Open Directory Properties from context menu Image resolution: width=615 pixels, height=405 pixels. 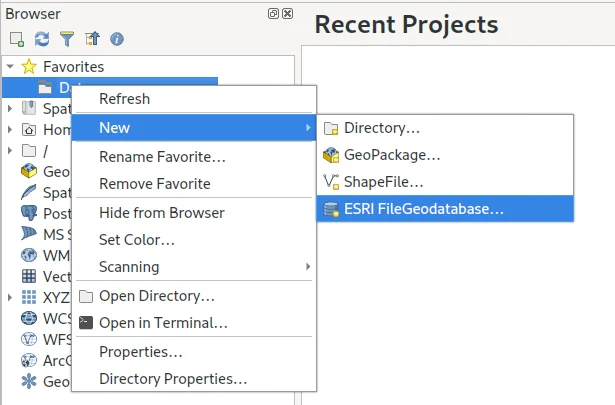(x=173, y=379)
